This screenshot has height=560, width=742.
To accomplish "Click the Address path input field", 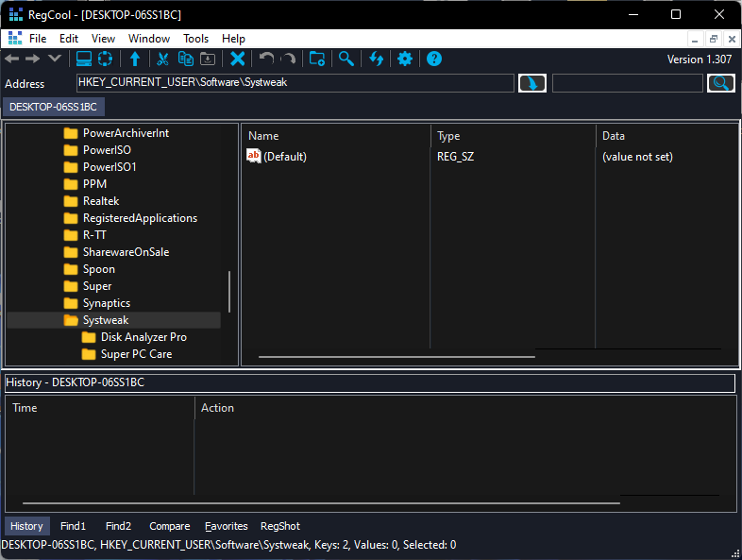I will [295, 83].
